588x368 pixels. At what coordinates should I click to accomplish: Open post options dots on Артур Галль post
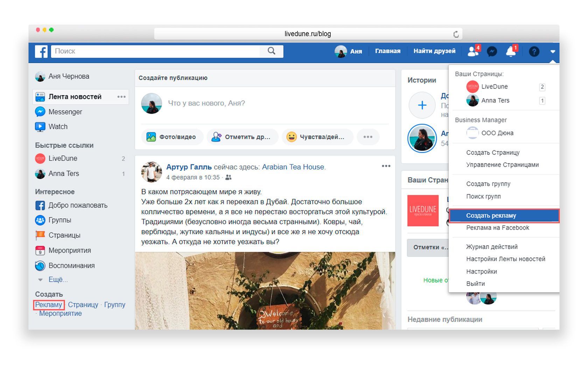tap(386, 166)
